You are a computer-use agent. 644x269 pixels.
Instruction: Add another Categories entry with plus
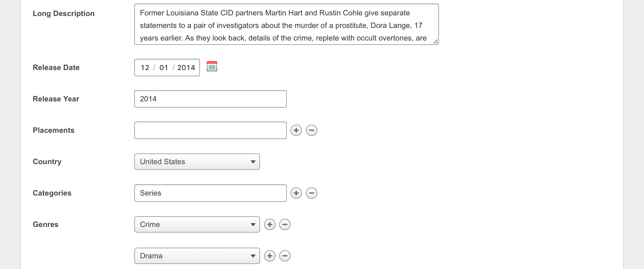pos(296,193)
